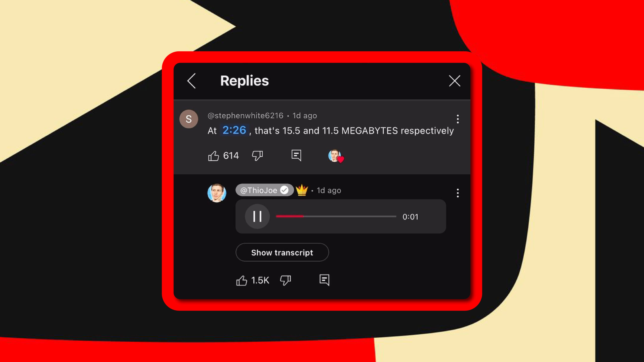644x362 pixels.
Task: Open stephenwhite6216's S avatar
Action: coord(189,119)
